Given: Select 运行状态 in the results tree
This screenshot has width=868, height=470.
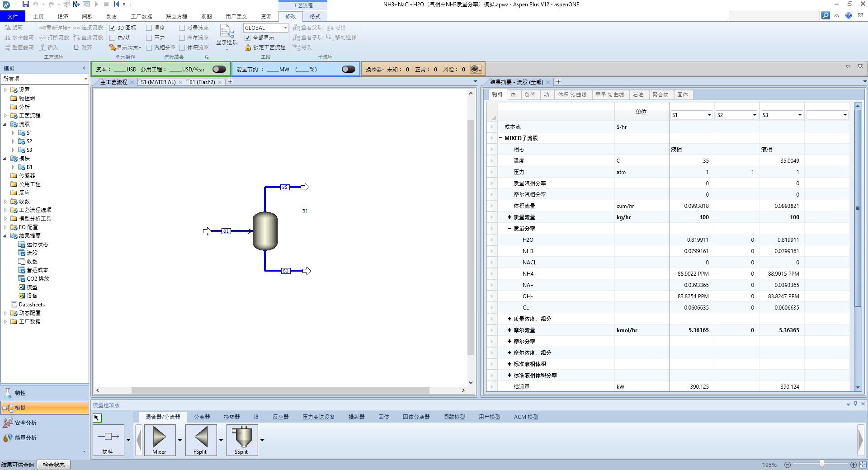Looking at the screenshot, I should (37, 244).
